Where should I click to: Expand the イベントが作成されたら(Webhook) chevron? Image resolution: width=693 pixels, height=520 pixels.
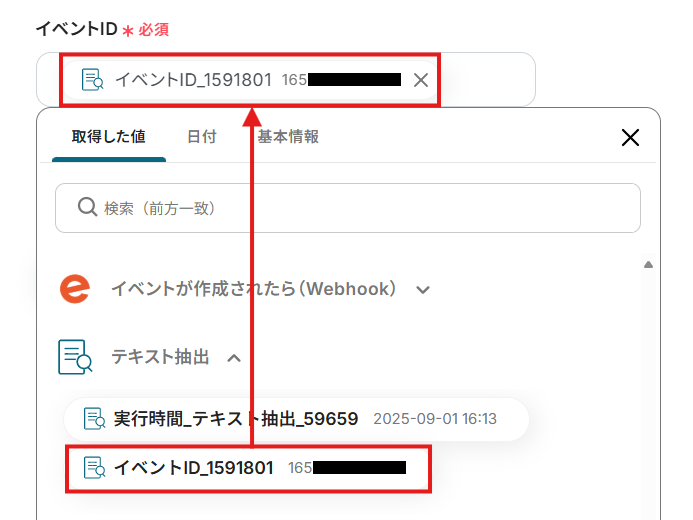(x=423, y=290)
